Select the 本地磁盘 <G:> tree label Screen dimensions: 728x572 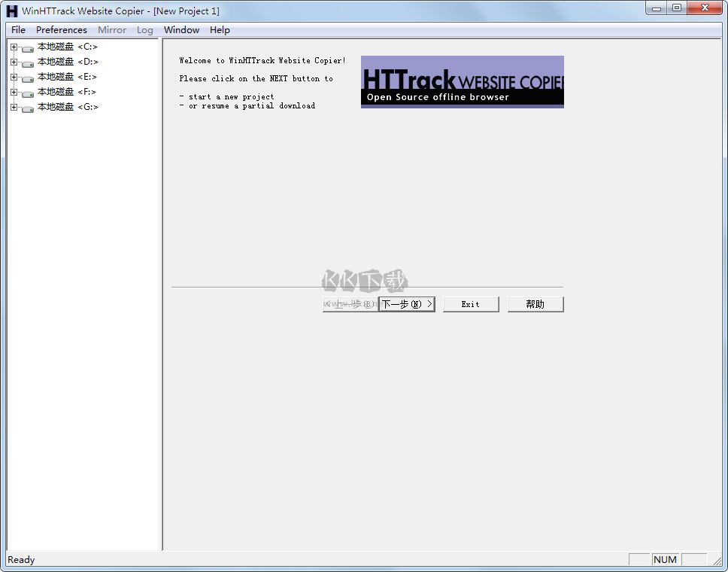click(x=68, y=107)
